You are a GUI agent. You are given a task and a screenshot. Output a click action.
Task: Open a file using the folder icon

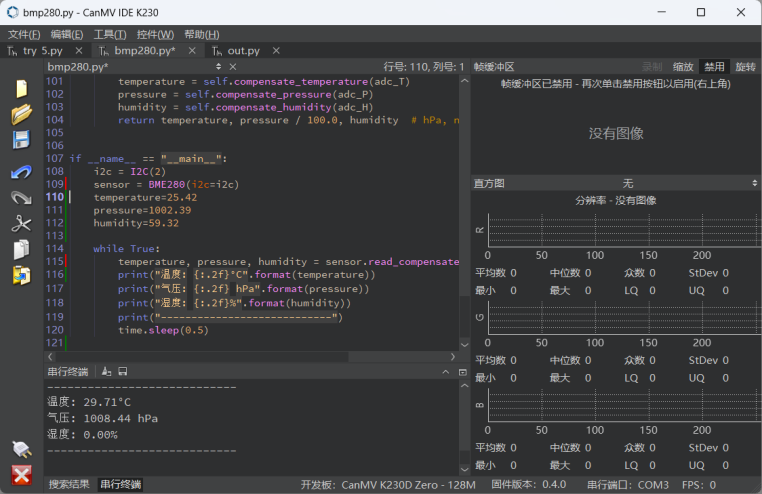tap(22, 115)
